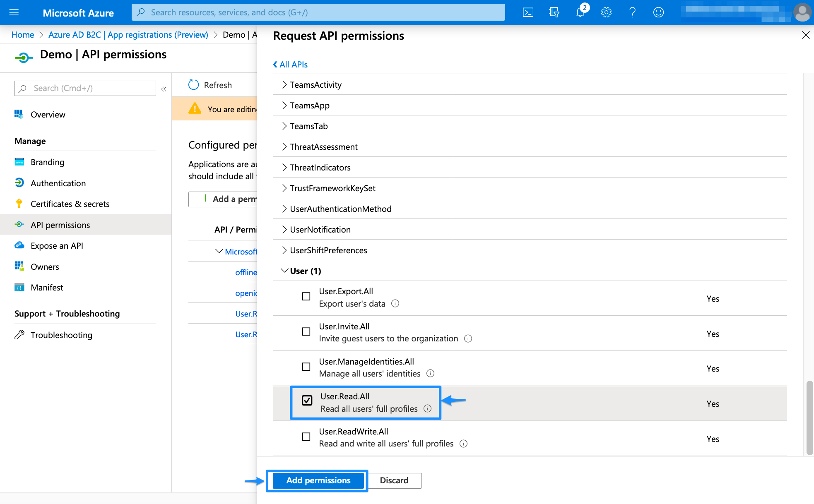This screenshot has height=504, width=814.
Task: Open the notifications bell
Action: click(580, 12)
